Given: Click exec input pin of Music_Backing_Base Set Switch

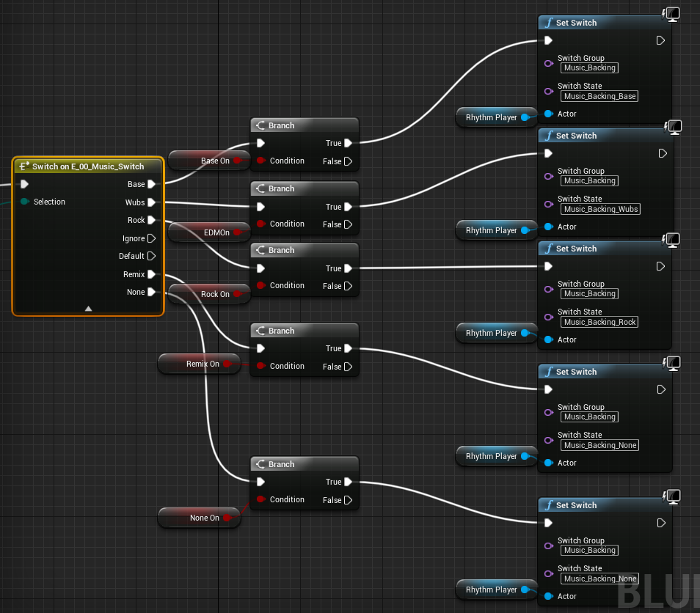Looking at the screenshot, I should click(x=549, y=40).
